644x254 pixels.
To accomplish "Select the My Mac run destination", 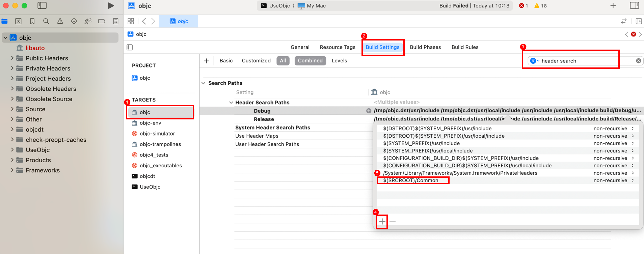I will (312, 6).
